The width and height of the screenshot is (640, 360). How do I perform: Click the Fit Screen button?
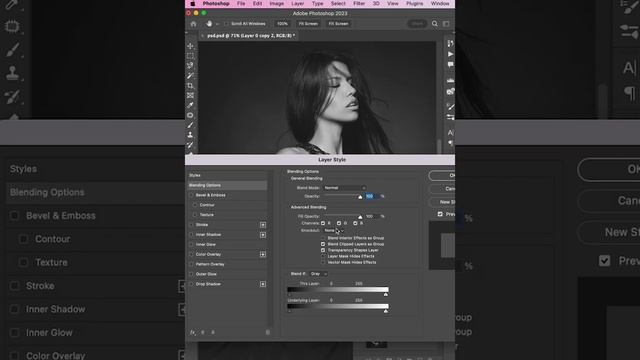308,24
